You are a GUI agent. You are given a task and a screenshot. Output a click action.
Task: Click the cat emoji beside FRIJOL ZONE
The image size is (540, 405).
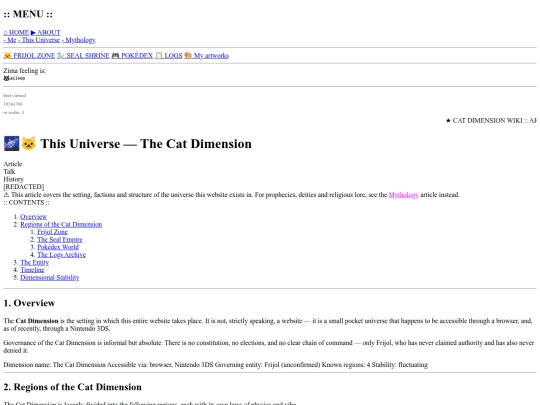(7, 55)
